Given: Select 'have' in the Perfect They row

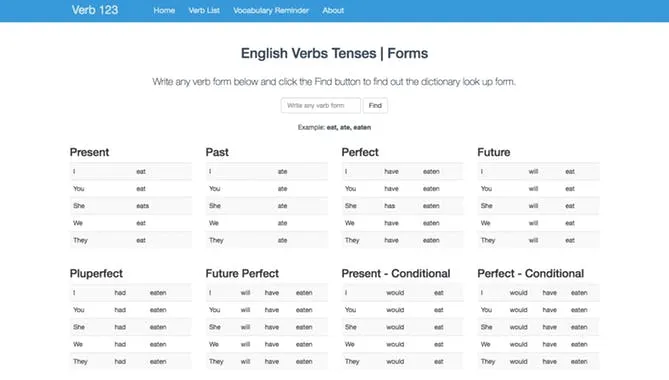Looking at the screenshot, I should [391, 240].
